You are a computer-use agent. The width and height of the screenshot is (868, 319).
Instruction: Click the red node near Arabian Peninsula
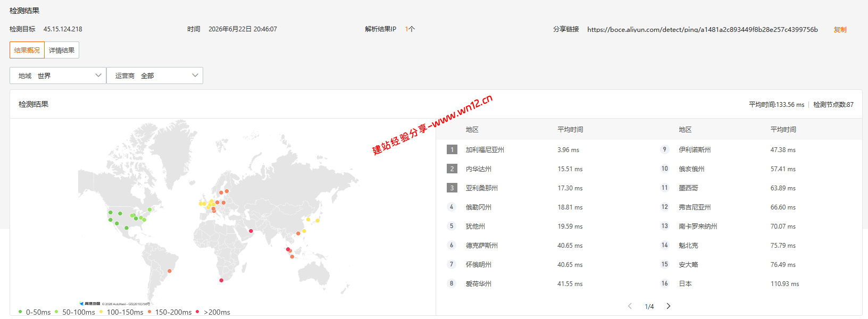pyautogui.click(x=251, y=231)
